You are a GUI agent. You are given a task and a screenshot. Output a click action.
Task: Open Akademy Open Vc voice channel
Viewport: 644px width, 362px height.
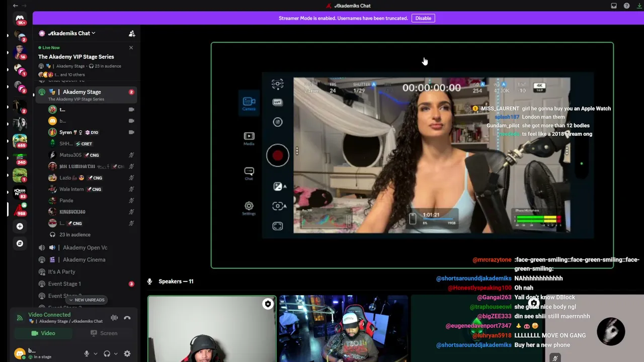pyautogui.click(x=86, y=247)
